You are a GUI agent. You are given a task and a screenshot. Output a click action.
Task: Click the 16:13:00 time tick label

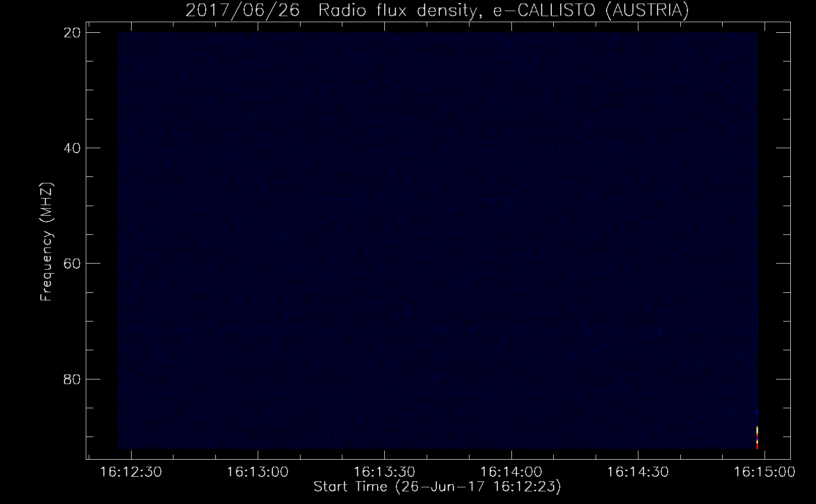pos(258,472)
